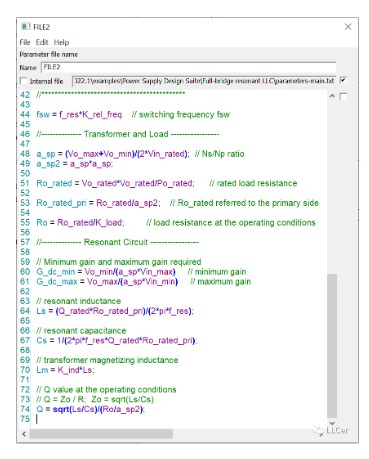
Task: Uncheck the checkbox beside the file path
Action: point(343,80)
